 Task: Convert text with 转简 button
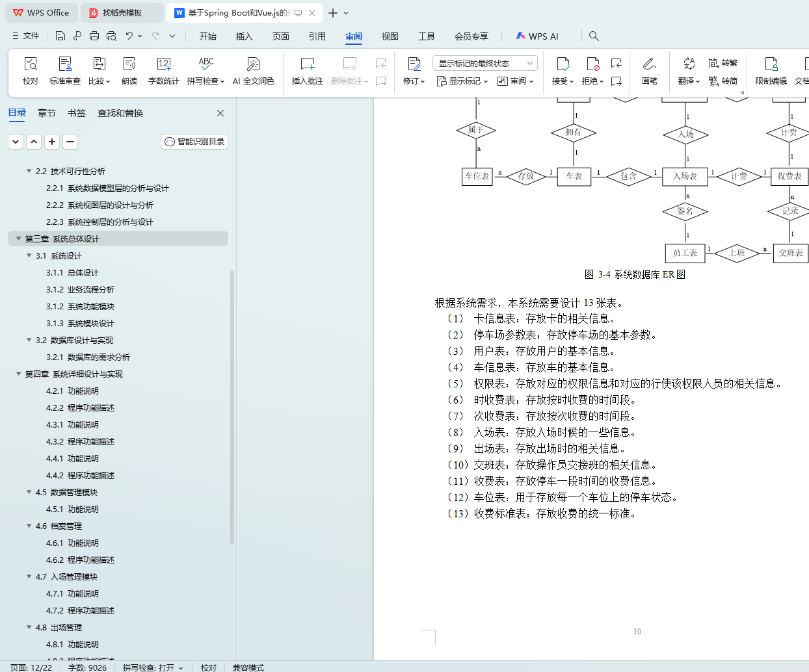[x=723, y=81]
